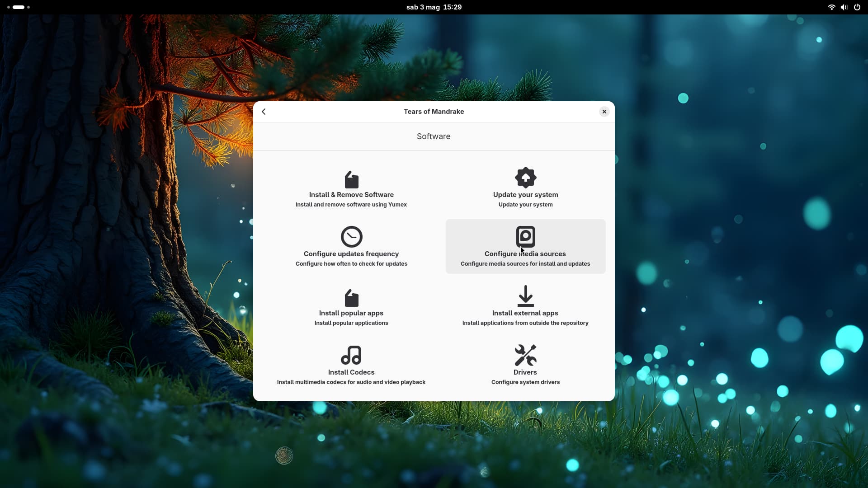This screenshot has height=488, width=868.
Task: Open the network status icon in top bar
Action: [x=831, y=7]
